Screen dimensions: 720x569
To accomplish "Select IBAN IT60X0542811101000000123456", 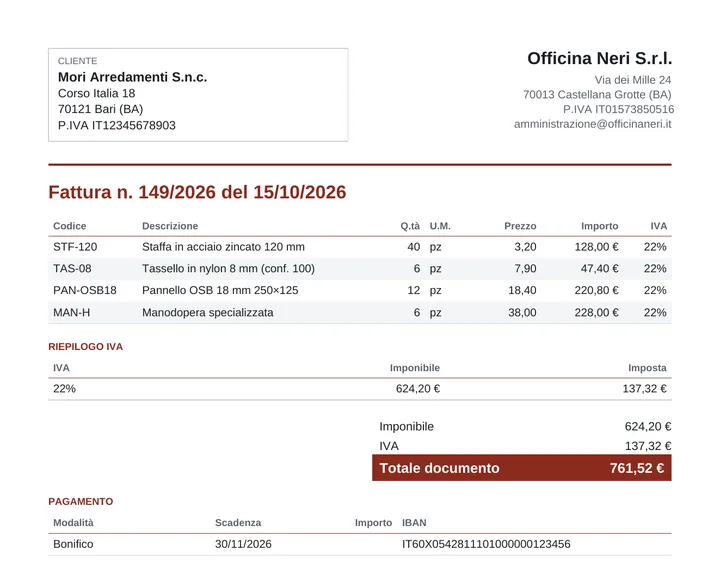I will coord(486,544).
